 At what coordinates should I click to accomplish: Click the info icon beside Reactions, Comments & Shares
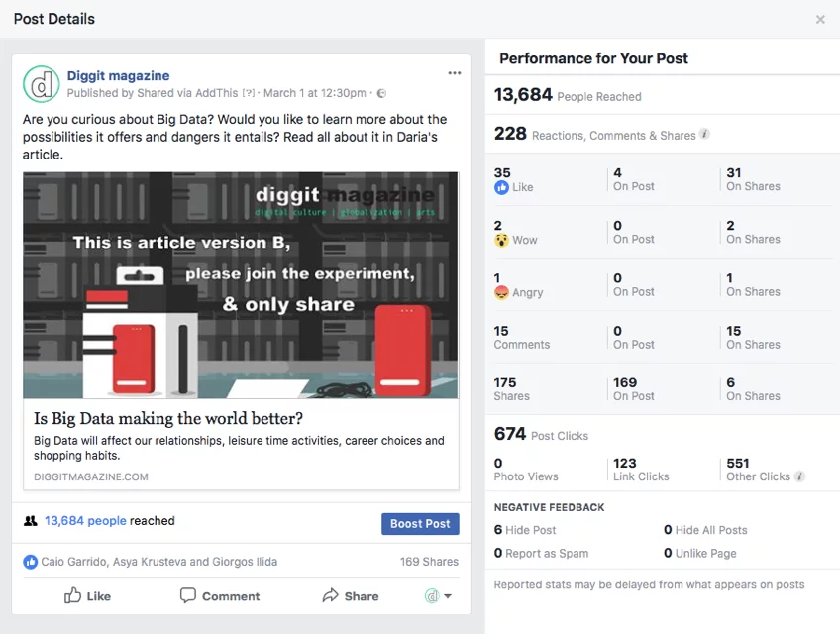704,134
